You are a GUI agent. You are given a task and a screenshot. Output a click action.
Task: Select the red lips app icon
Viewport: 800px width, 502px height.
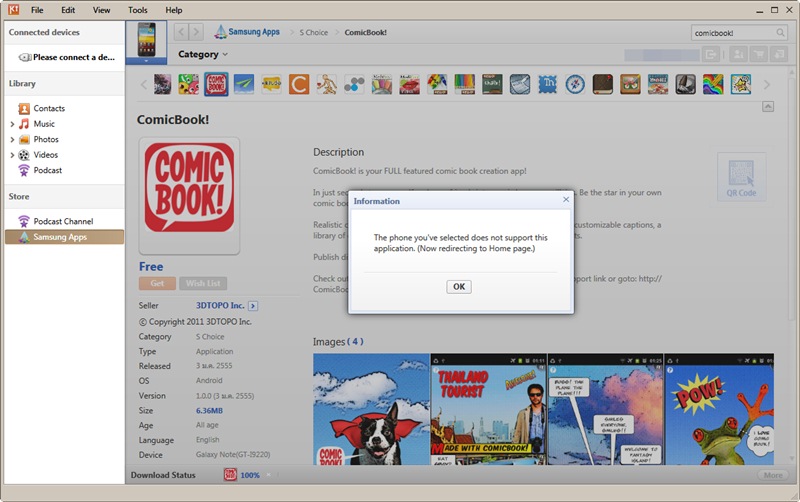coord(409,84)
